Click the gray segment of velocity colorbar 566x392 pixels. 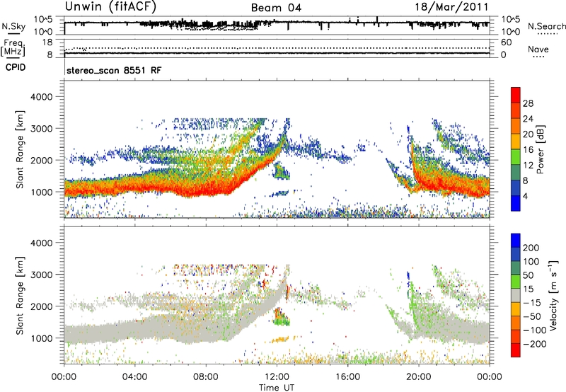pyautogui.click(x=516, y=295)
